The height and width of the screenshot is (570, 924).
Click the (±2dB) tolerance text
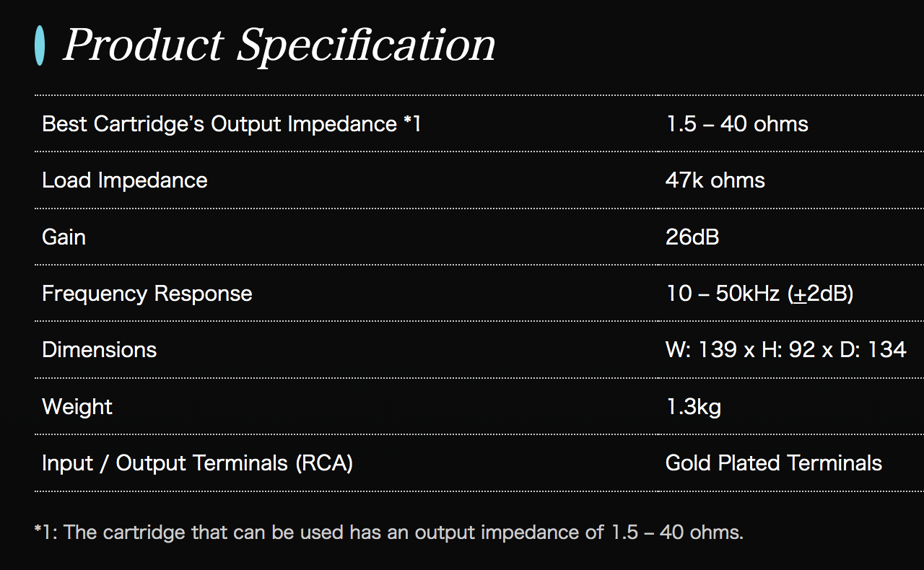[x=821, y=294]
